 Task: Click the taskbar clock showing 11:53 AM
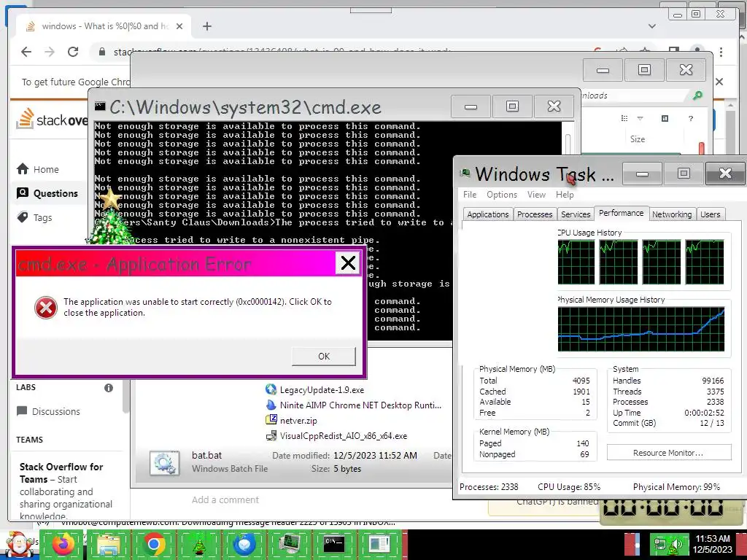click(712, 544)
